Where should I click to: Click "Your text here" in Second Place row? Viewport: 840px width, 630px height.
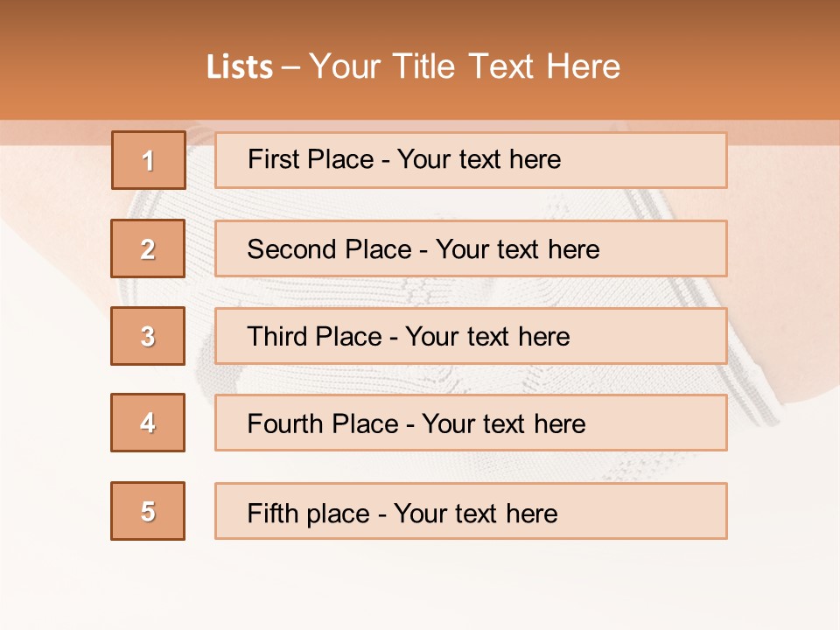point(518,249)
